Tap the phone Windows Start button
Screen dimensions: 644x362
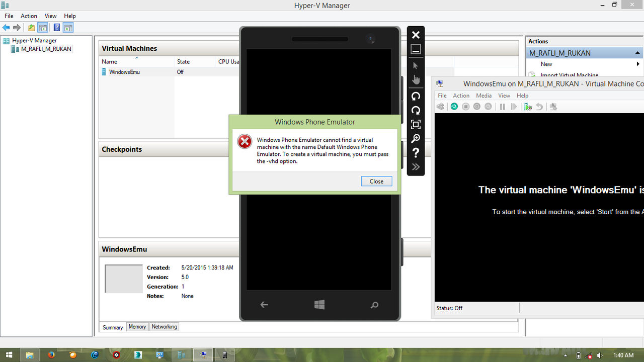[x=319, y=305]
